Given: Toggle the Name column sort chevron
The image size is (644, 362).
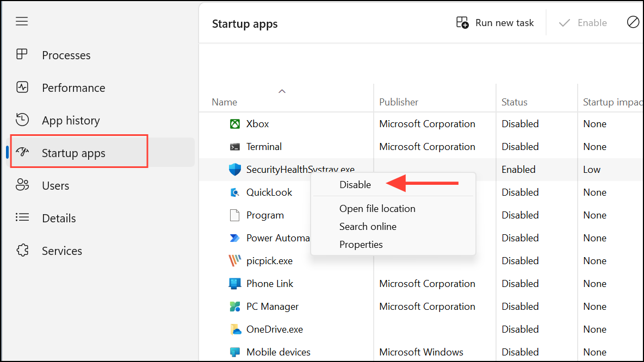Looking at the screenshot, I should coord(282,91).
